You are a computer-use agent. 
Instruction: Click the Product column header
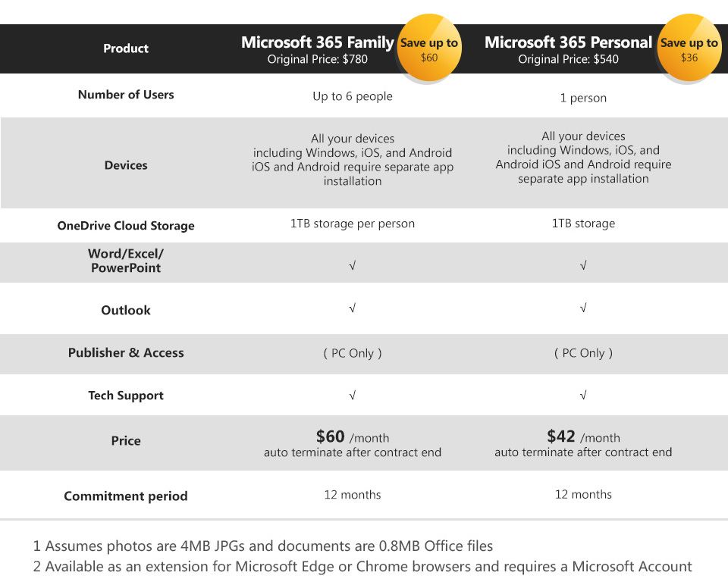click(126, 48)
